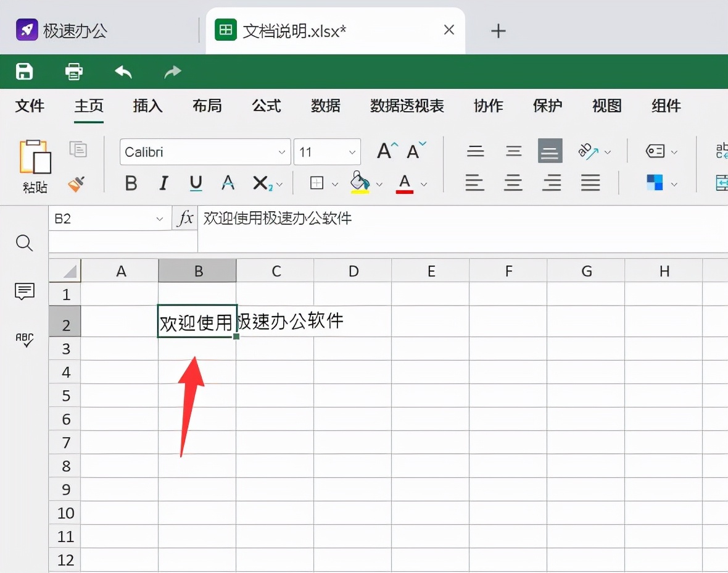Align text right

point(552,183)
